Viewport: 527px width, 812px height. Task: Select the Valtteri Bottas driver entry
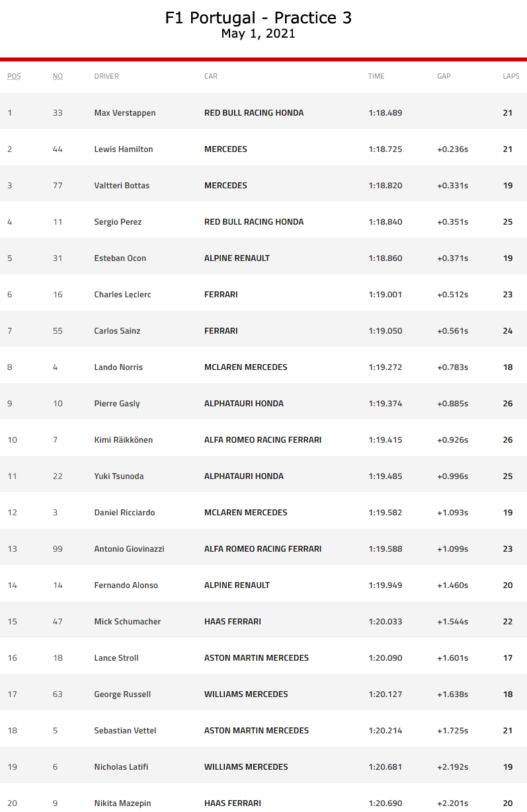pyautogui.click(x=122, y=186)
